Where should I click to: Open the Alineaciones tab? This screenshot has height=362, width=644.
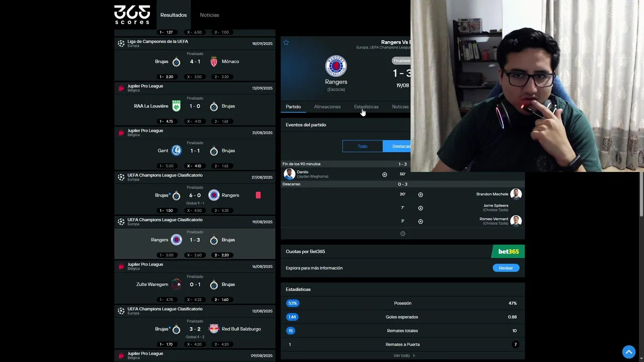[x=328, y=107]
